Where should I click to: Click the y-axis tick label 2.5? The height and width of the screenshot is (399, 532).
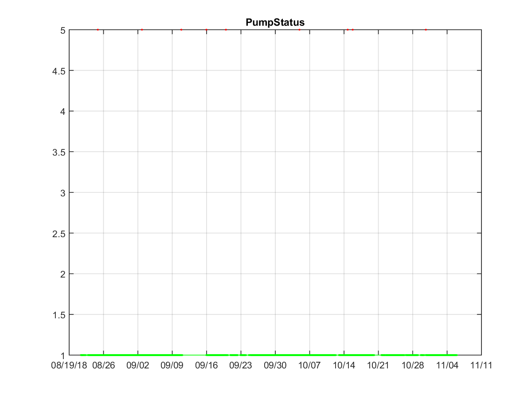click(x=59, y=234)
